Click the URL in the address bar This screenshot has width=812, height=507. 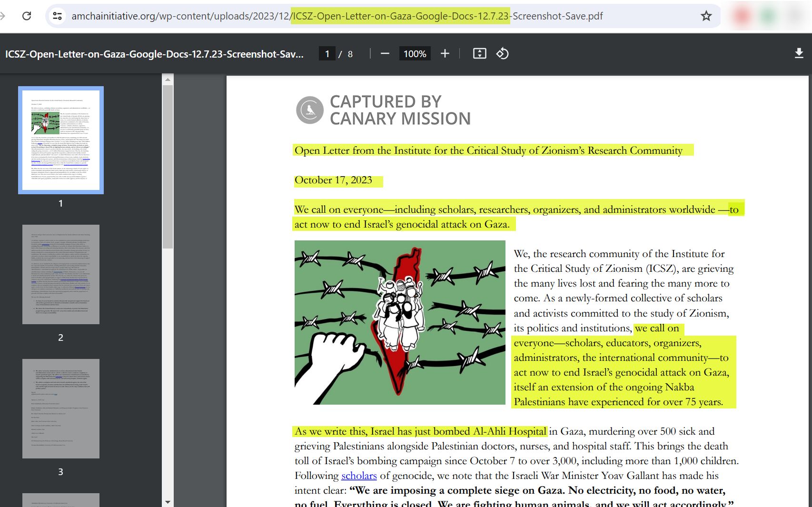click(x=337, y=16)
